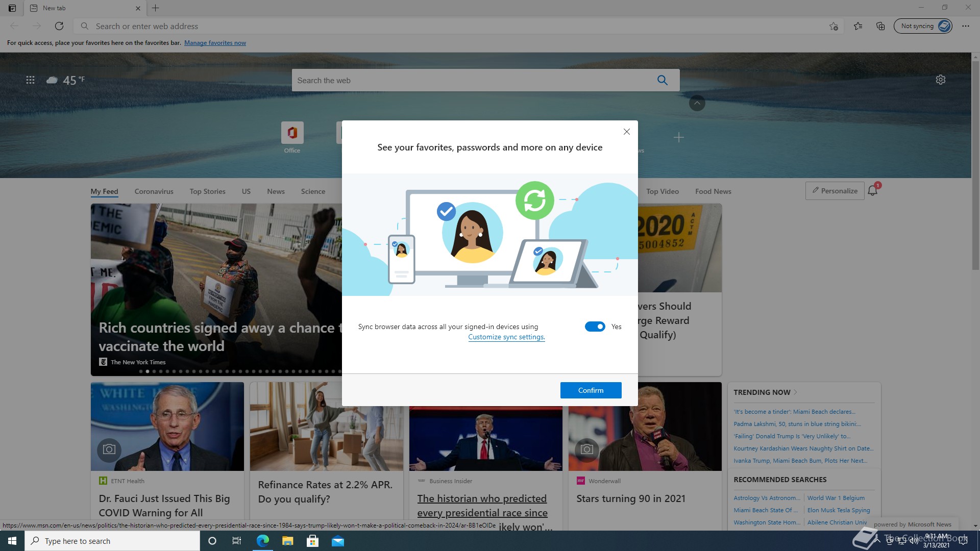Click the 45 °F weather widget
The image size is (980, 551).
point(66,80)
